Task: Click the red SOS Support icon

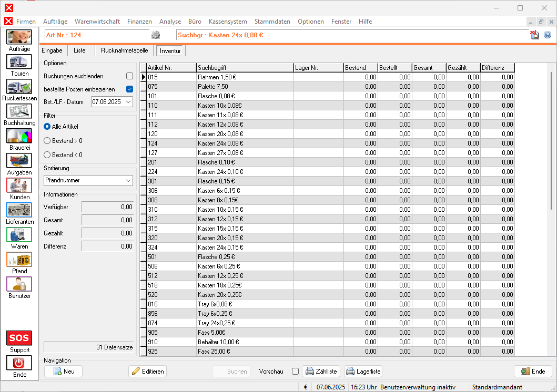Action: (x=19, y=338)
